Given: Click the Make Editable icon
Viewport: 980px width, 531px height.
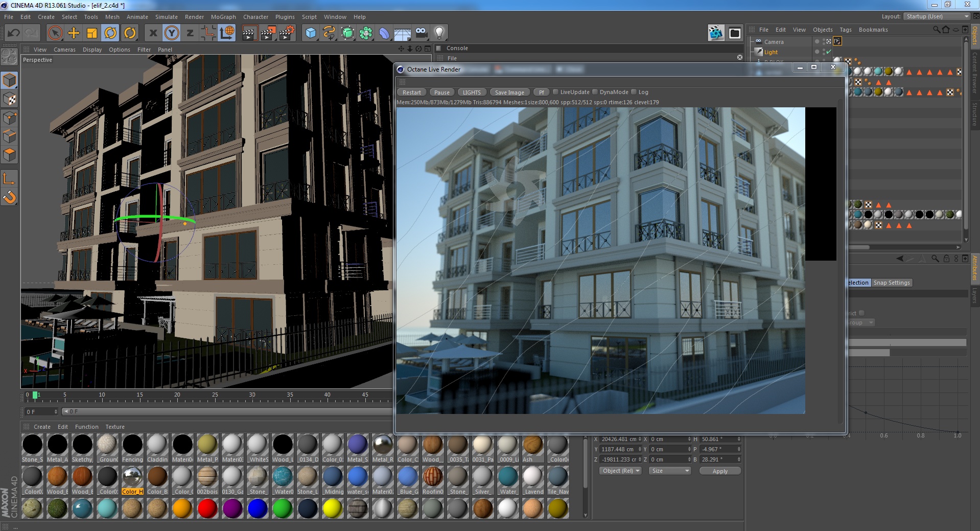Looking at the screenshot, I should pyautogui.click(x=9, y=57).
